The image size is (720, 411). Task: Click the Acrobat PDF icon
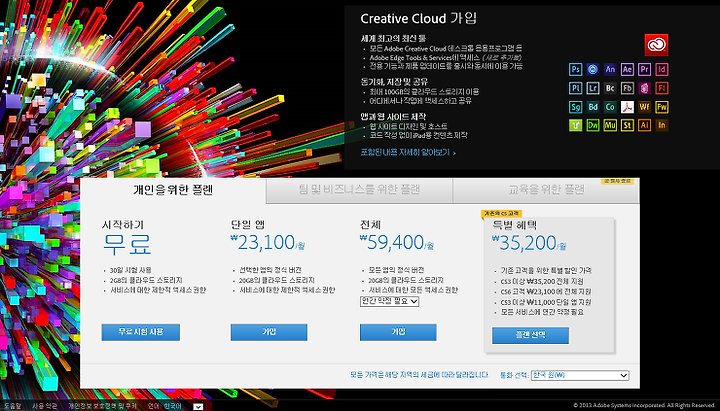tap(627, 107)
